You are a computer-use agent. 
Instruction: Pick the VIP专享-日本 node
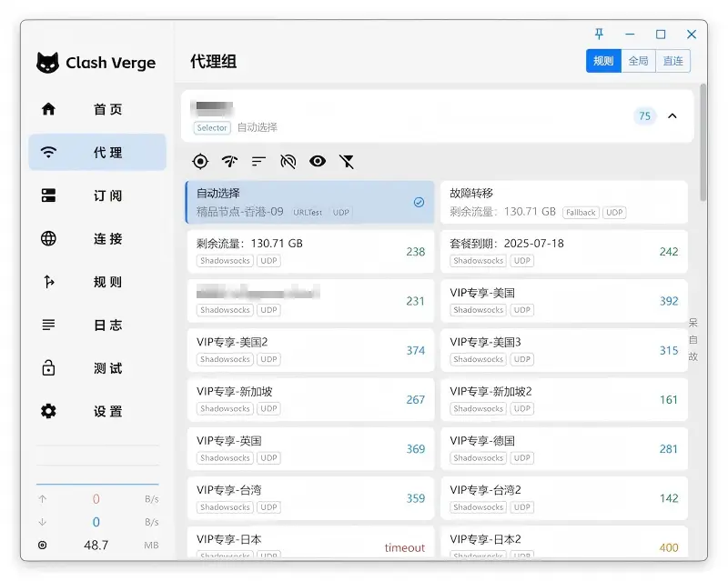point(310,542)
